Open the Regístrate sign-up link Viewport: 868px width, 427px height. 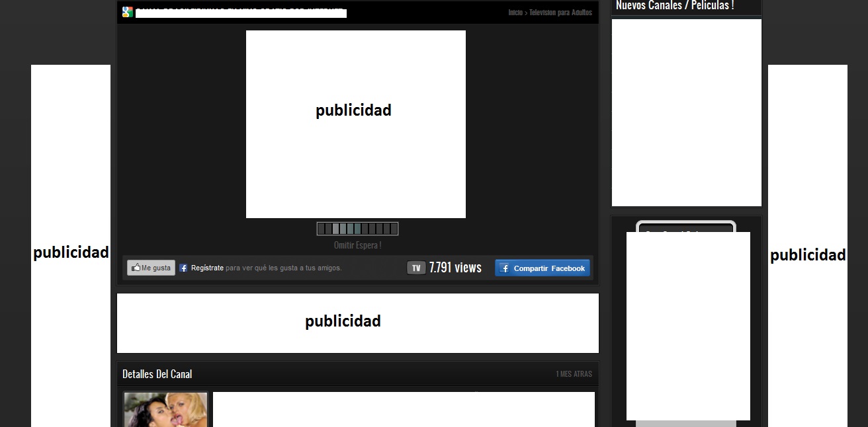point(207,268)
